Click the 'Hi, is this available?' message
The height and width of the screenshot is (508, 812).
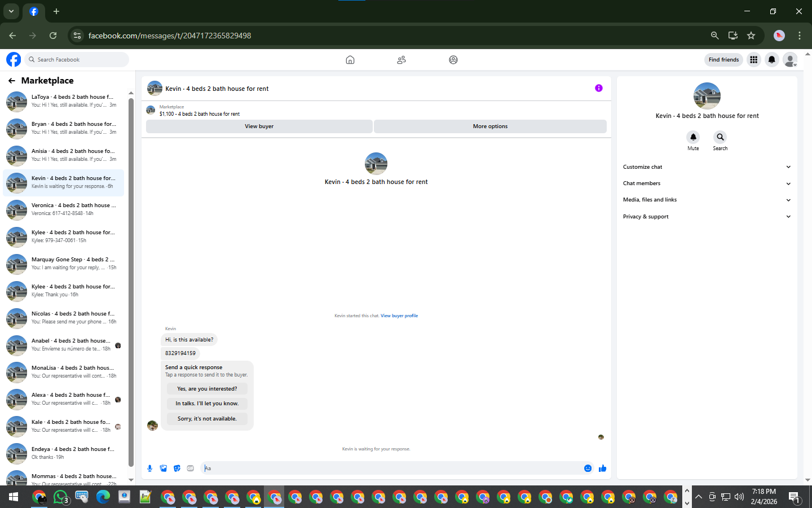[189, 340]
